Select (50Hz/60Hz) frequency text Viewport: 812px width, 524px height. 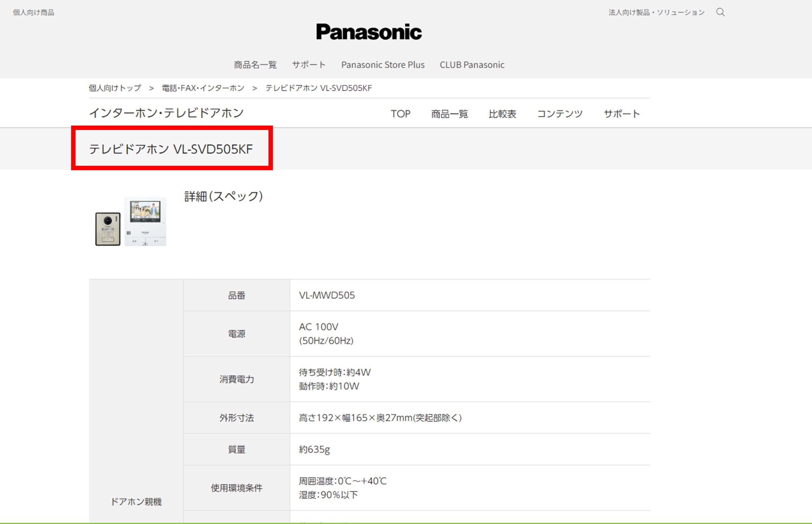pos(326,340)
